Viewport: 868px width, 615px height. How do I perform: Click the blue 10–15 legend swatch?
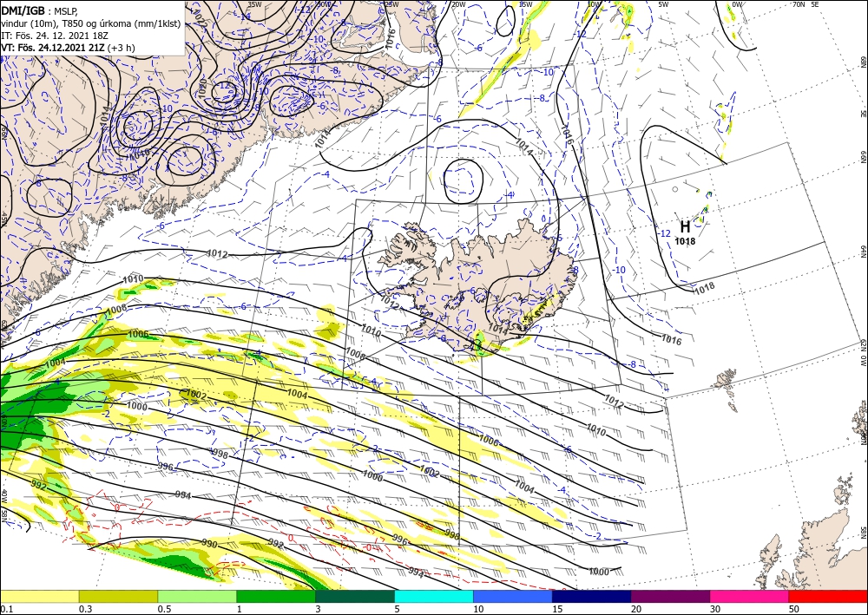(x=513, y=596)
